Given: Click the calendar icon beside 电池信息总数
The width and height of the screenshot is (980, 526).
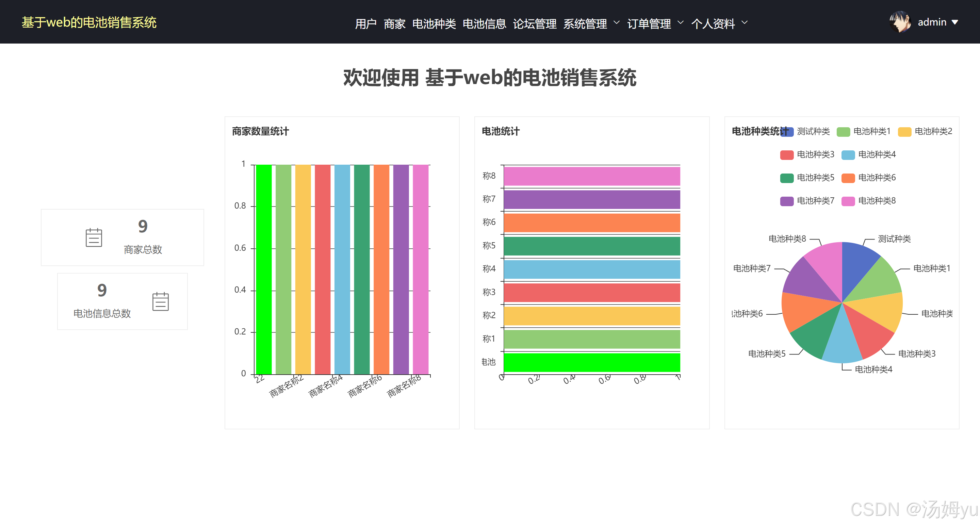Looking at the screenshot, I should coord(160,301).
